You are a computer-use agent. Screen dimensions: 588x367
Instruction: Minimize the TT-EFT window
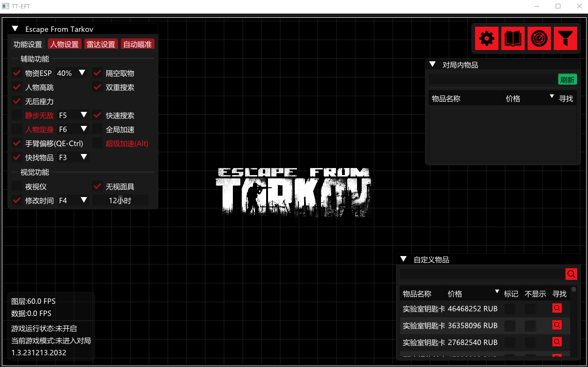(x=537, y=6)
